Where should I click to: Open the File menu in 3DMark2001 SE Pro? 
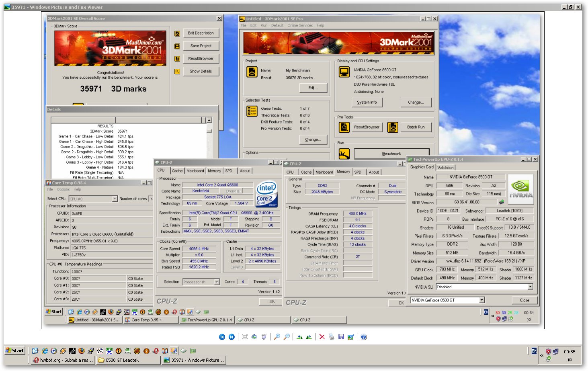point(244,25)
